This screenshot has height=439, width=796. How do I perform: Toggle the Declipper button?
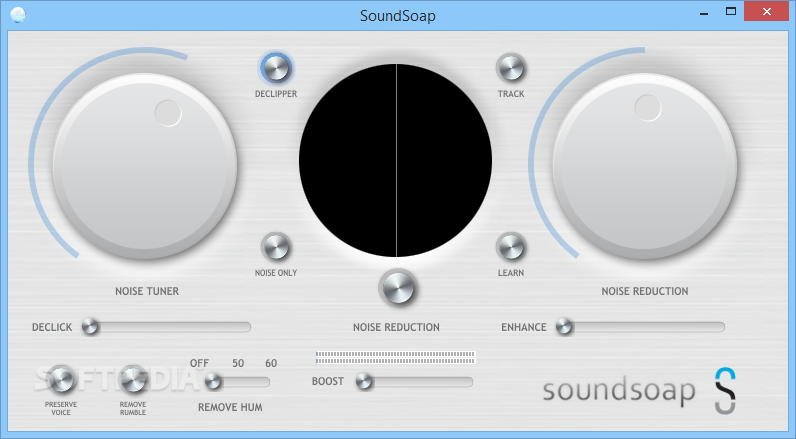pyautogui.click(x=276, y=69)
